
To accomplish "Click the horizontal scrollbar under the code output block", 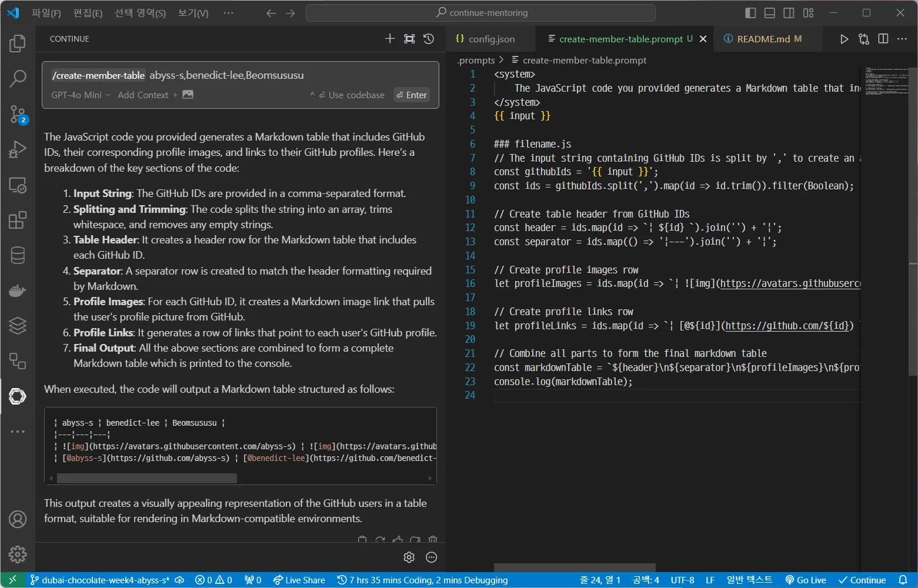I will click(x=147, y=479).
